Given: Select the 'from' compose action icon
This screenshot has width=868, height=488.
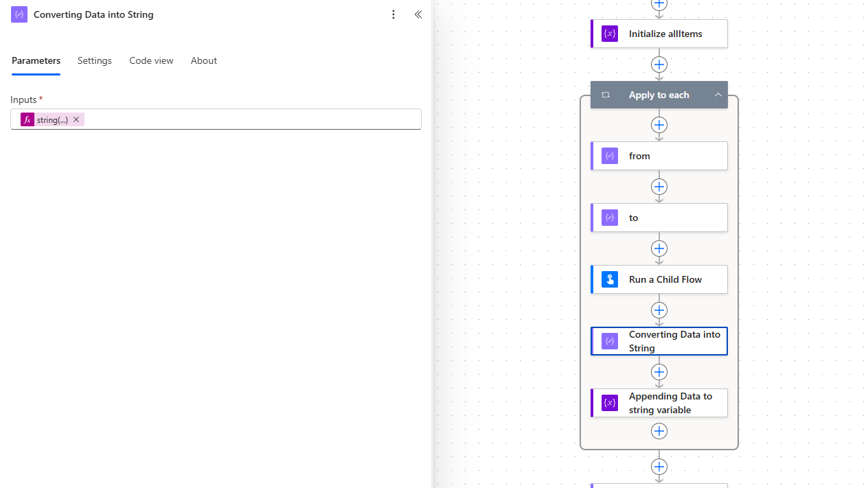Looking at the screenshot, I should click(x=610, y=156).
